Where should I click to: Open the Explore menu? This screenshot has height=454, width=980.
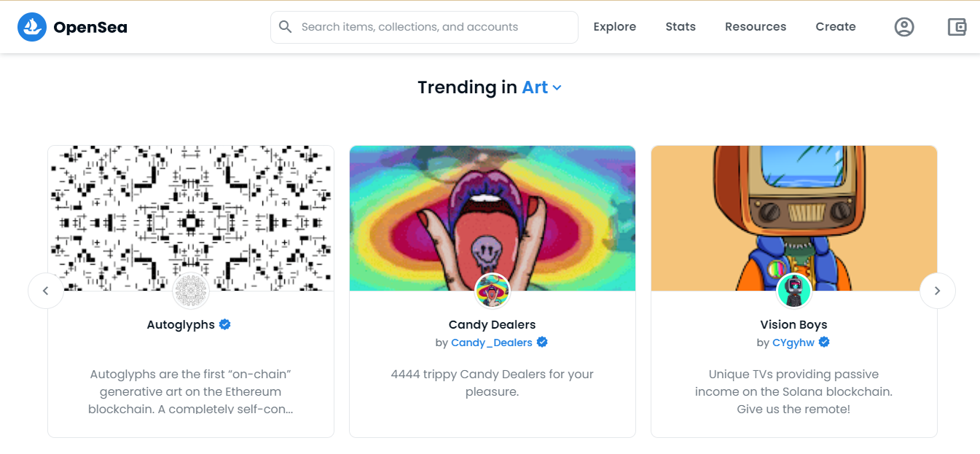tap(614, 27)
